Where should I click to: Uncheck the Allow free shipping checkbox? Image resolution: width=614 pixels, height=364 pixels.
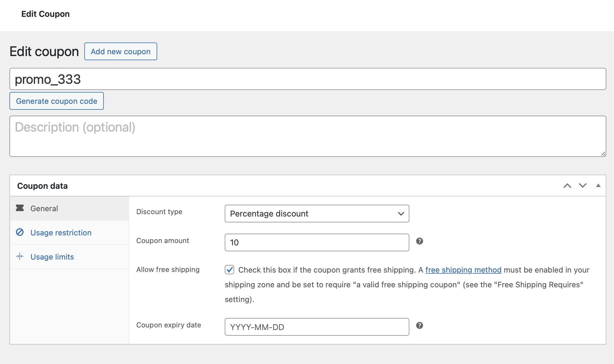pos(229,270)
